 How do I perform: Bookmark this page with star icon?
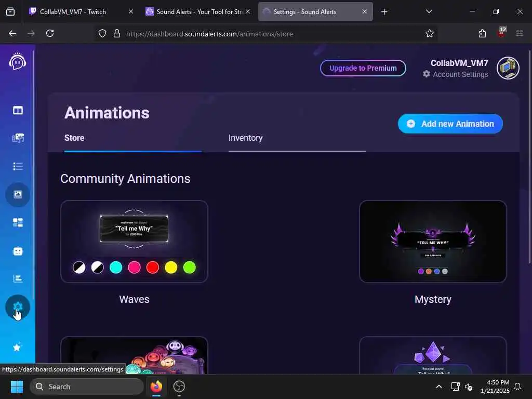click(430, 33)
